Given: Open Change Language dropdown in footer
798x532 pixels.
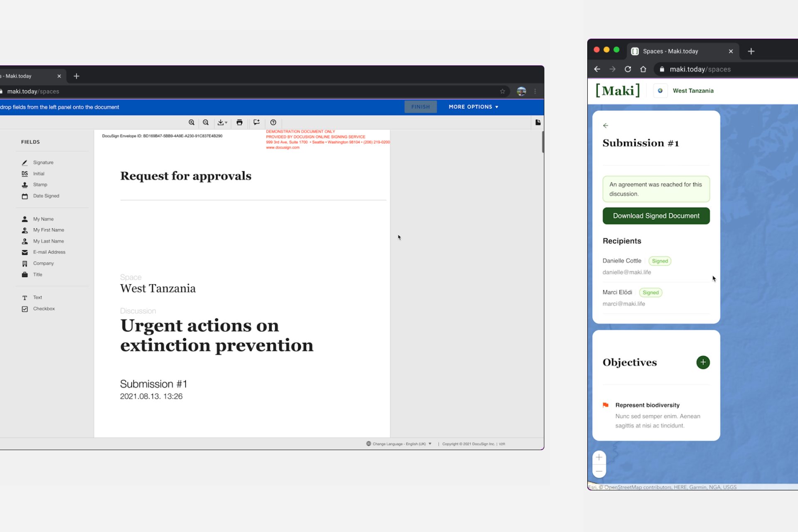Looking at the screenshot, I should [x=399, y=444].
